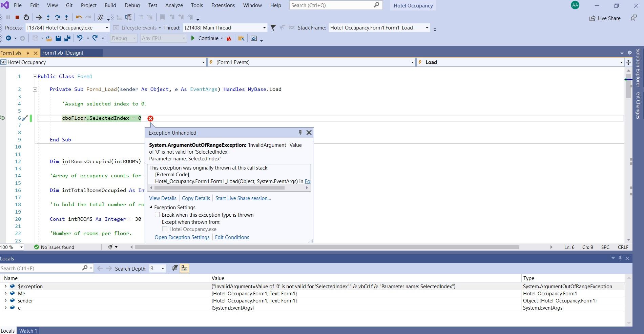Click the Locals filter pin icon
This screenshot has height=334, width=644.
pyautogui.click(x=175, y=268)
